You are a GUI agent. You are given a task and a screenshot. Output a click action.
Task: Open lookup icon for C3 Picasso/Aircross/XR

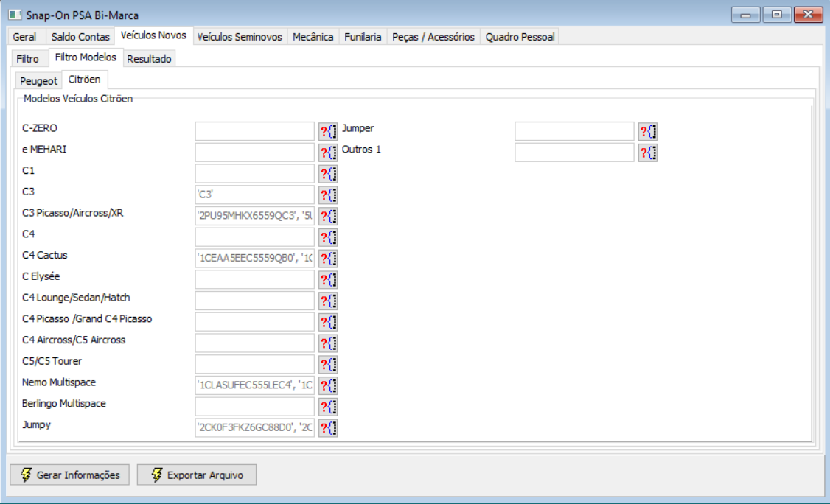328,216
